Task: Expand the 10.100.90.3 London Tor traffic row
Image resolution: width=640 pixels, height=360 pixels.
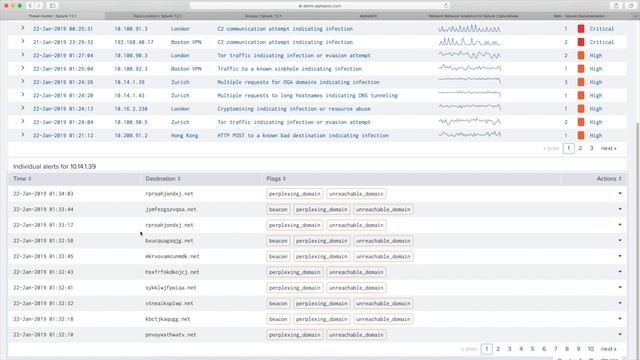Action: coord(22,55)
